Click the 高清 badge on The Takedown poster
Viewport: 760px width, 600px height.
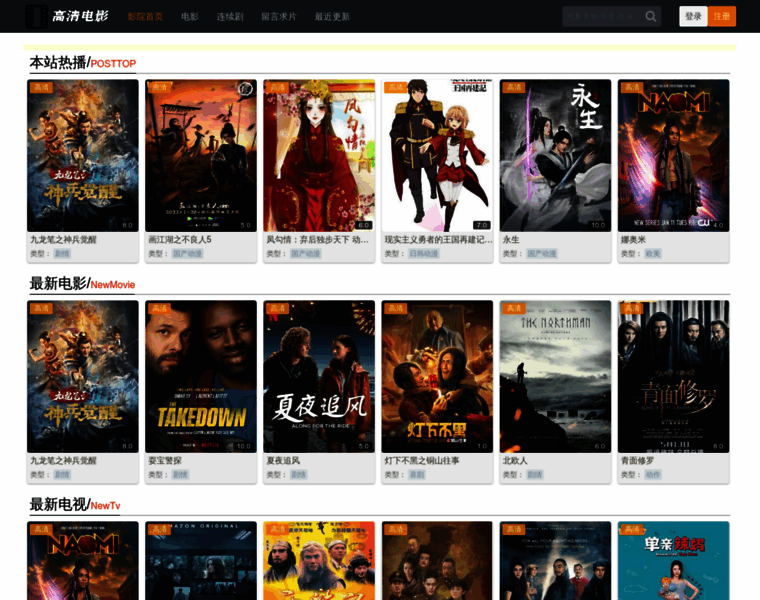[159, 309]
